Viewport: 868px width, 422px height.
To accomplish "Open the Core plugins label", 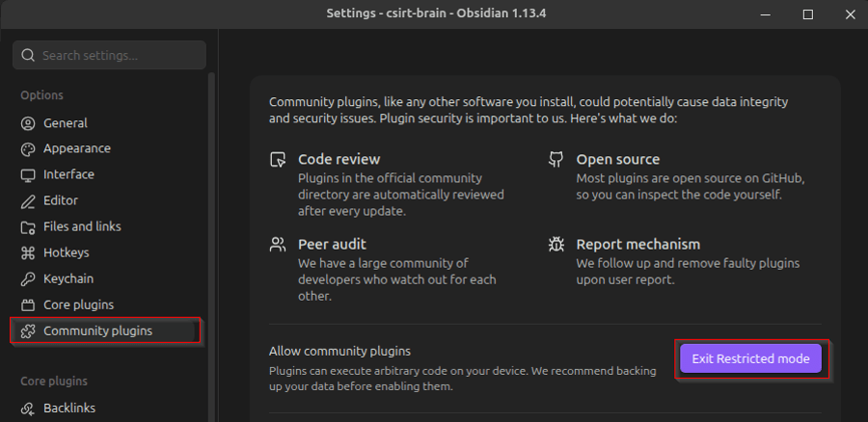I will coord(79,304).
